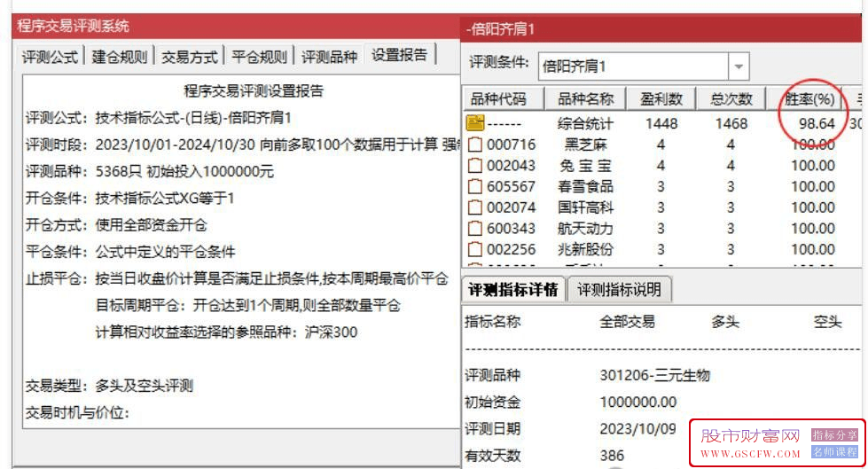Go to the 评测品种 tab

(329, 57)
